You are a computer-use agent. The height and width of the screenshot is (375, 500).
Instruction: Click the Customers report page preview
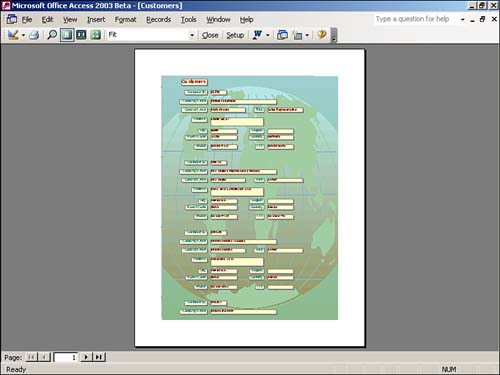click(250, 198)
